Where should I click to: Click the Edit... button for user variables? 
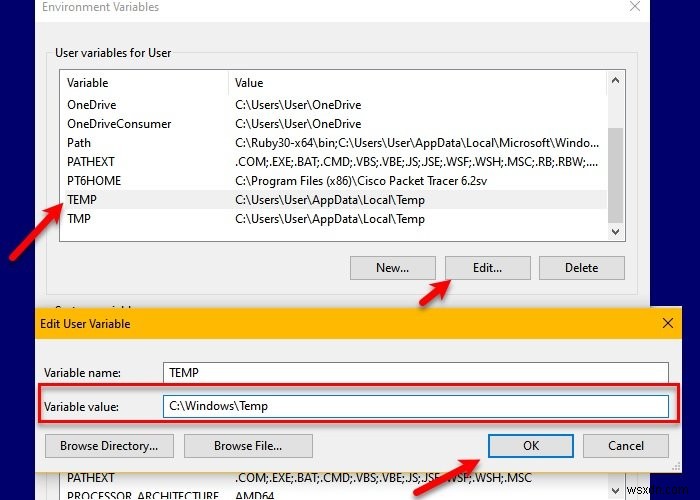coord(488,267)
